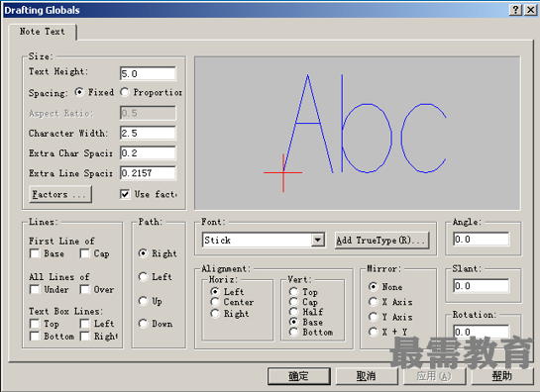
Task: Click the Slant input field
Action: [482, 286]
